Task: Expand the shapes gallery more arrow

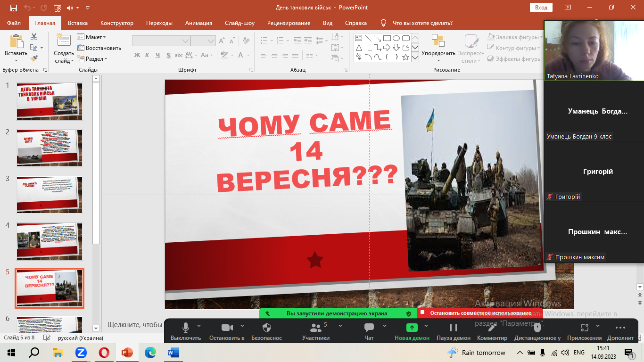Action: [x=415, y=58]
